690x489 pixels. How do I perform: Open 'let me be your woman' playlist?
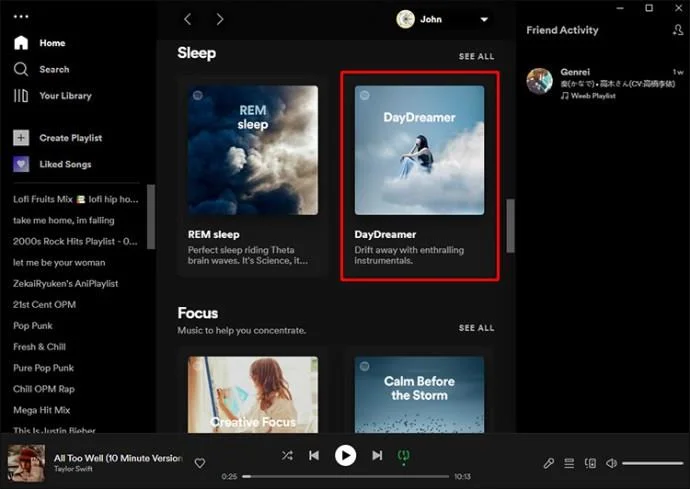point(59,262)
